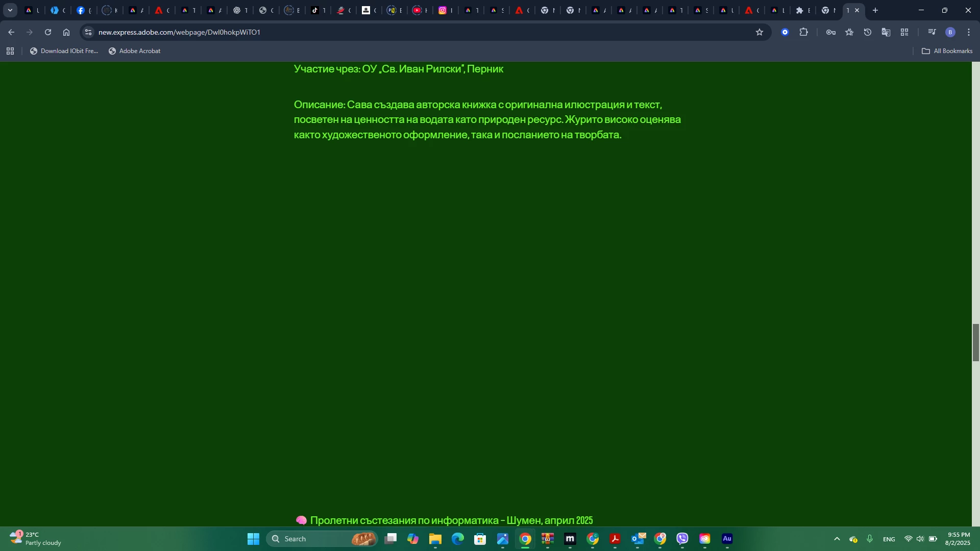Open Chrome's three-dot menu

(x=969, y=32)
